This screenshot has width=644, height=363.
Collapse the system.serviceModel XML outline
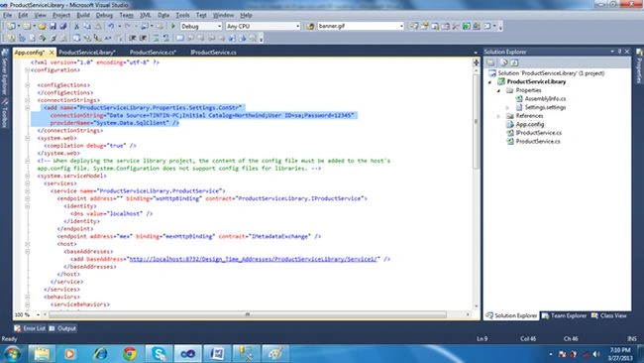pyautogui.click(x=28, y=176)
